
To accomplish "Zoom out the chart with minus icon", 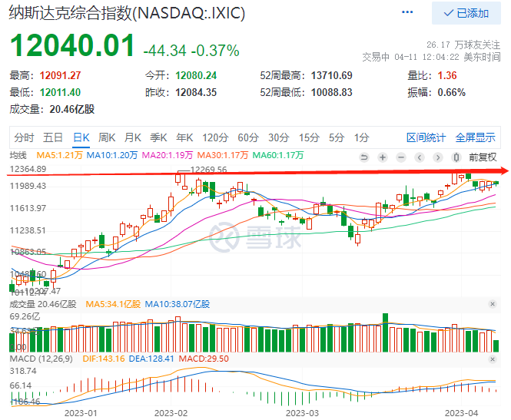I will coord(401,157).
